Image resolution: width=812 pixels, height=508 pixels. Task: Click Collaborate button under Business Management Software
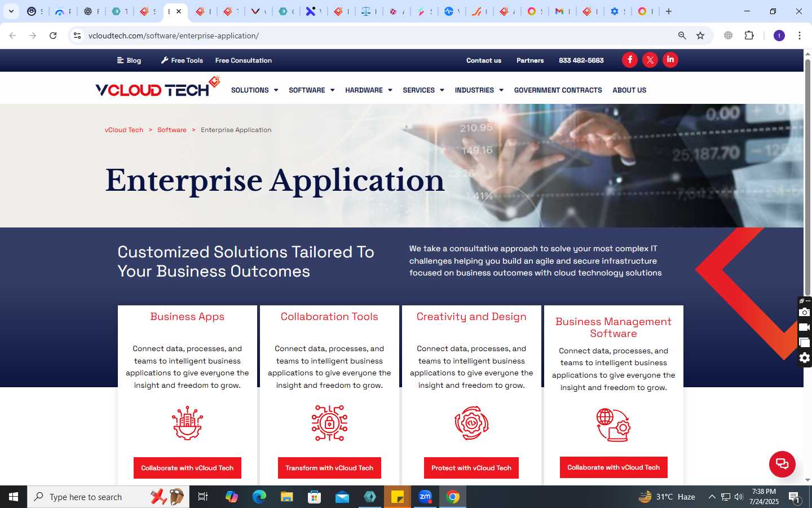point(614,467)
